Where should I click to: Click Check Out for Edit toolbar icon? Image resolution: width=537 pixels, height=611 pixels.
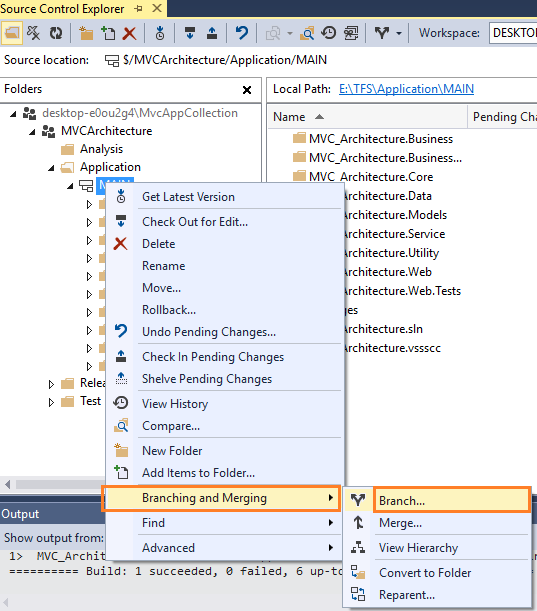click(x=190, y=33)
